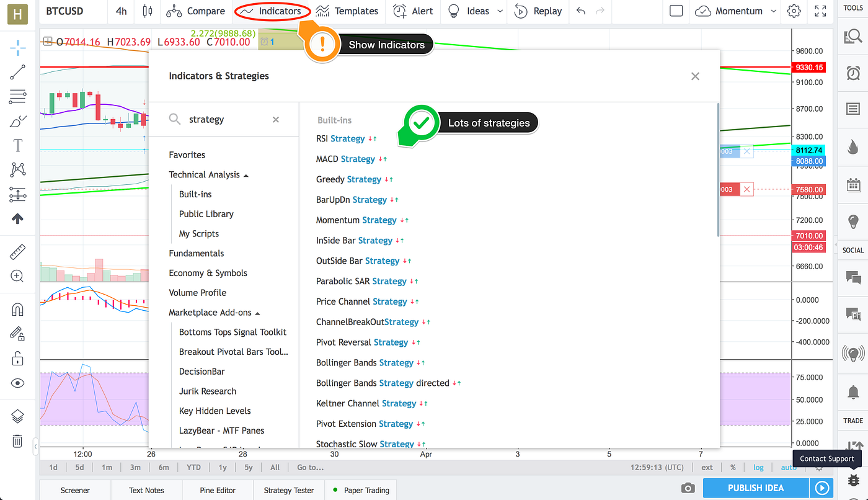The height and width of the screenshot is (500, 868).
Task: Open the candle chart style dropdown
Action: click(x=147, y=11)
